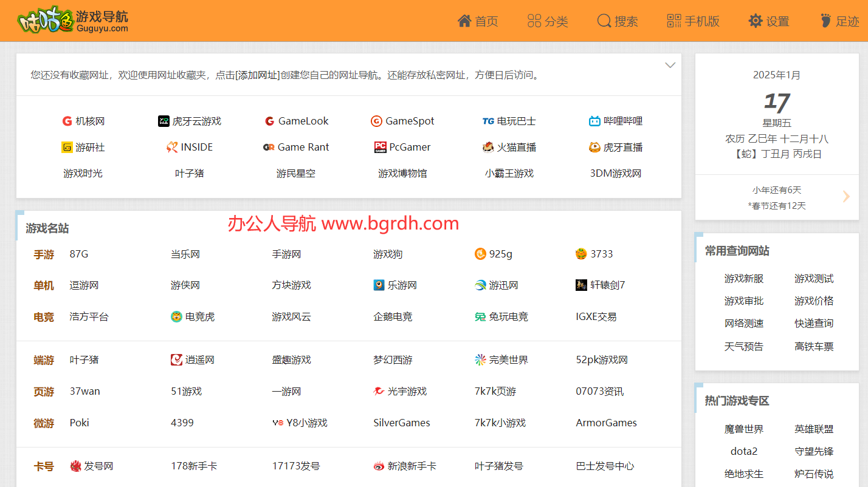Click the 火猫直播 icon
This screenshot has width=868, height=487.
[x=488, y=147]
